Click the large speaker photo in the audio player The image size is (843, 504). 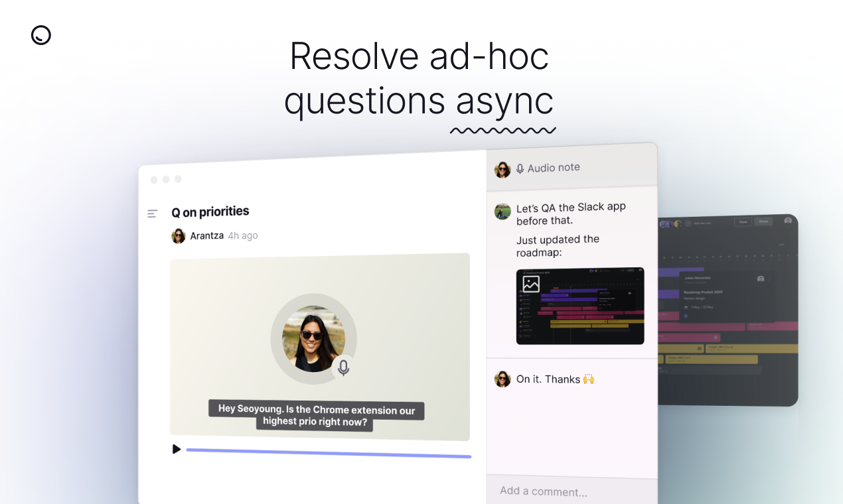313,339
